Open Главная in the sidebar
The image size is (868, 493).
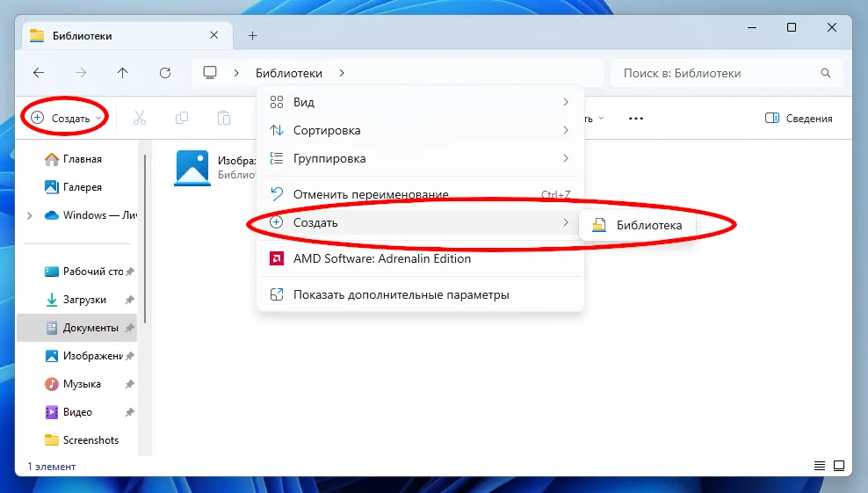coord(77,159)
